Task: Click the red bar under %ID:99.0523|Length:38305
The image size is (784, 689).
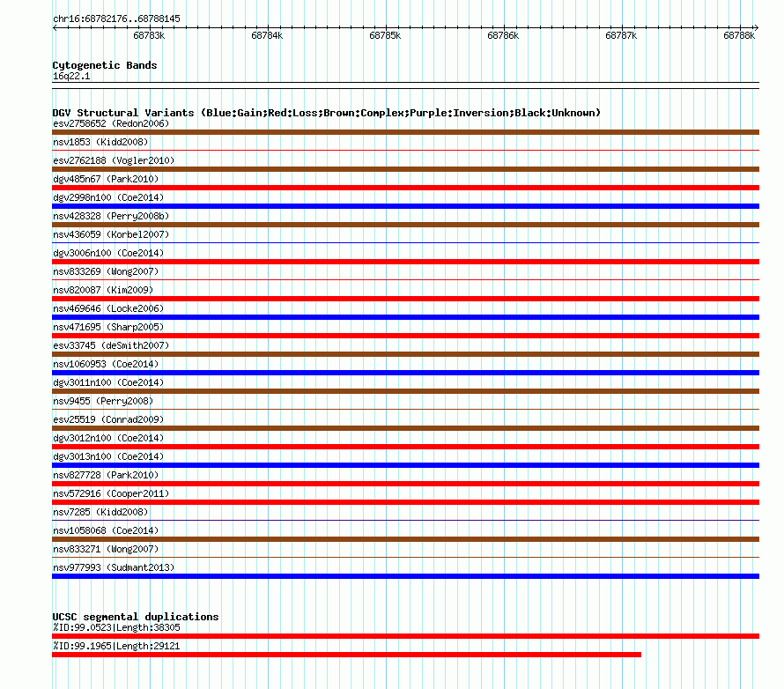Action: click(x=405, y=636)
